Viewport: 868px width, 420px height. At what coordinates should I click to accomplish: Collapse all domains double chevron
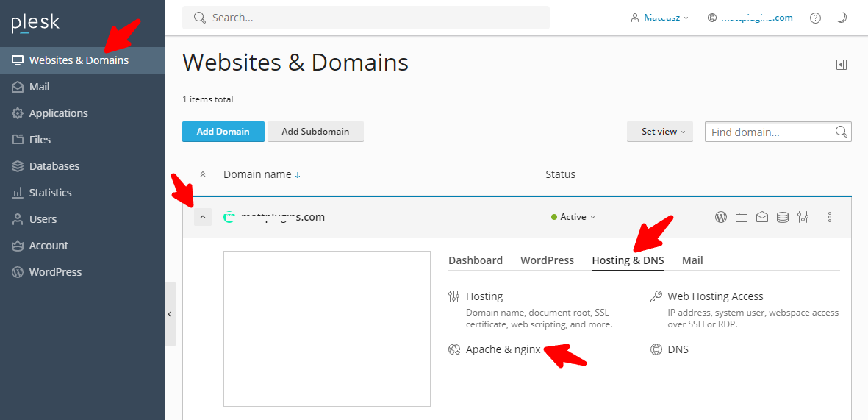203,174
